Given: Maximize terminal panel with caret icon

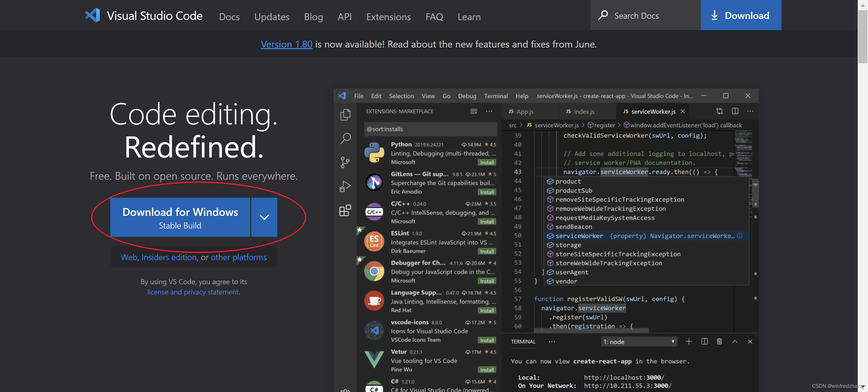Looking at the screenshot, I should [734, 341].
